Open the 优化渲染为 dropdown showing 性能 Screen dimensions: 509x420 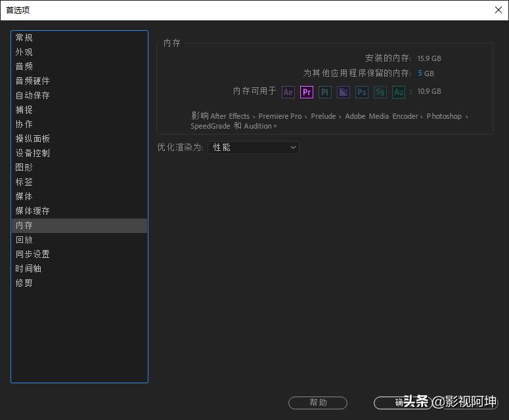[254, 148]
